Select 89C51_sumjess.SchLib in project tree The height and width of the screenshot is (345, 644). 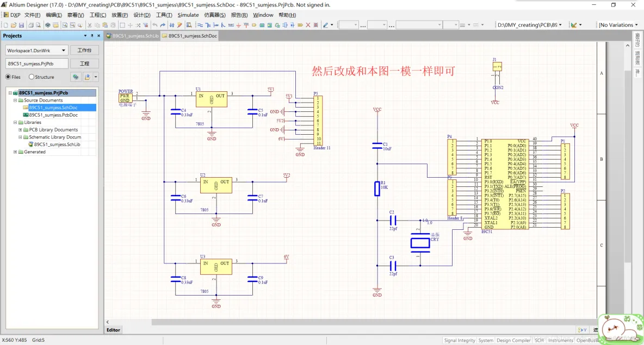57,145
